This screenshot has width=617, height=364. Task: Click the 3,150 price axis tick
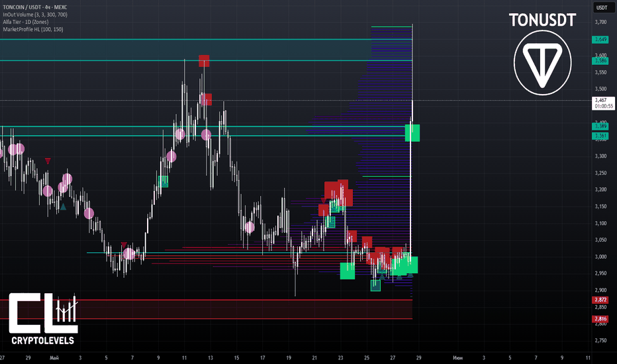(x=600, y=206)
